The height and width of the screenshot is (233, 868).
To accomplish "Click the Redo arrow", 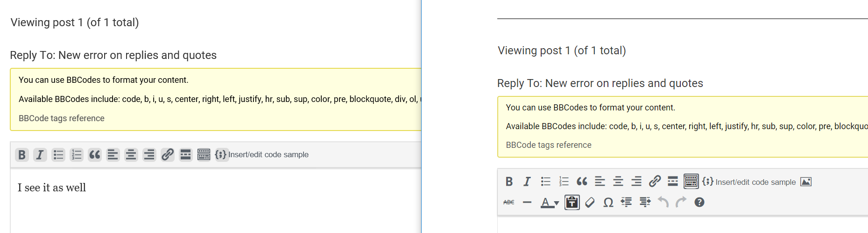I will [x=681, y=202].
